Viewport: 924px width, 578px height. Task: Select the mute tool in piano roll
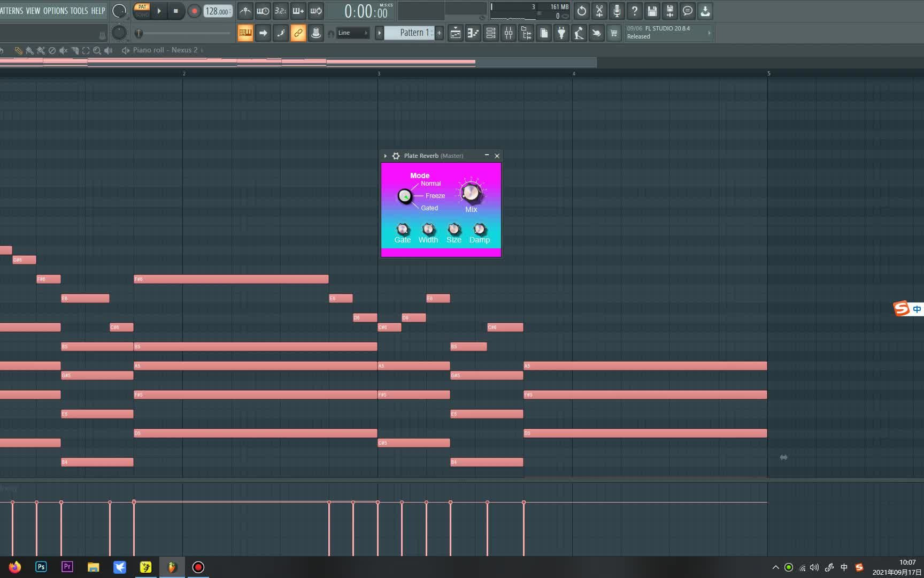point(63,50)
